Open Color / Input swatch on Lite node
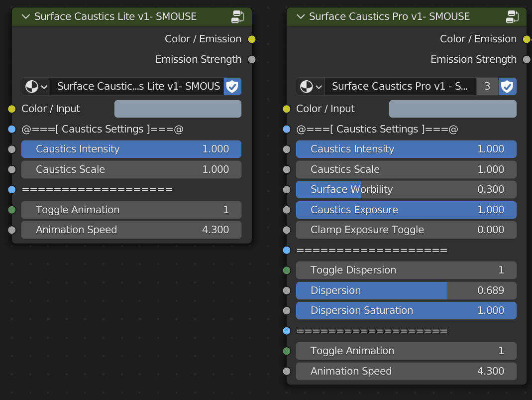 [178, 109]
